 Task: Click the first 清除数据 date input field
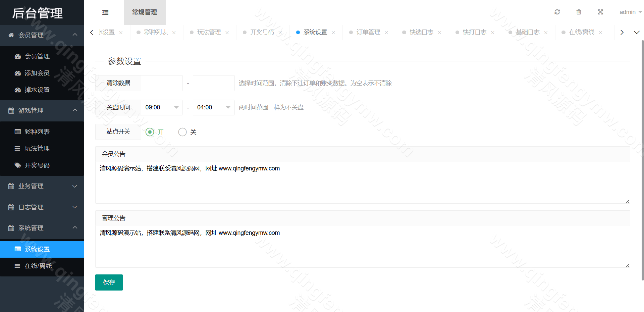coord(162,83)
